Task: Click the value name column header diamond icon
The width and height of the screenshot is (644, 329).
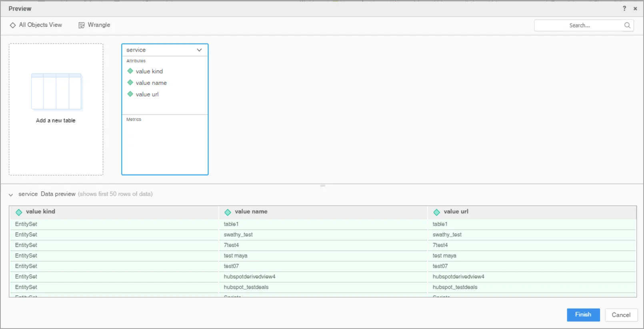Action: tap(228, 212)
